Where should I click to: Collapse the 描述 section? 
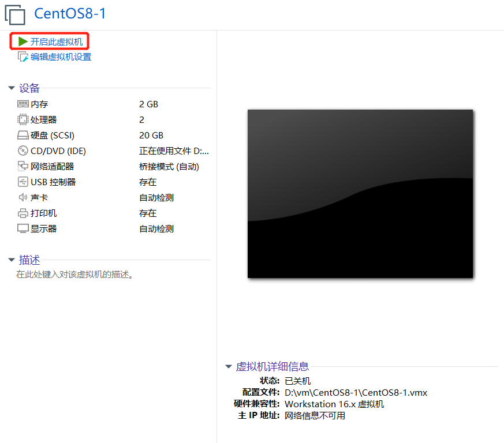pos(12,260)
